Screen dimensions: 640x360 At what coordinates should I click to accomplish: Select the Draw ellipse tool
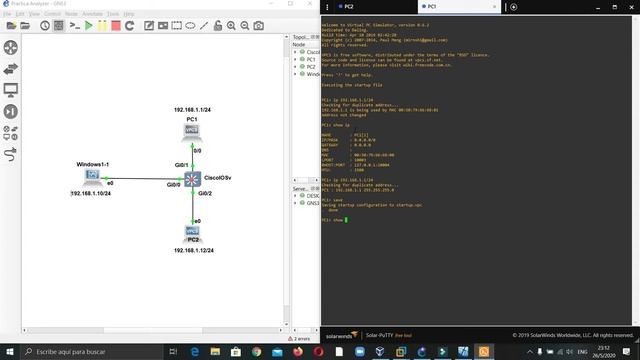coord(190,26)
